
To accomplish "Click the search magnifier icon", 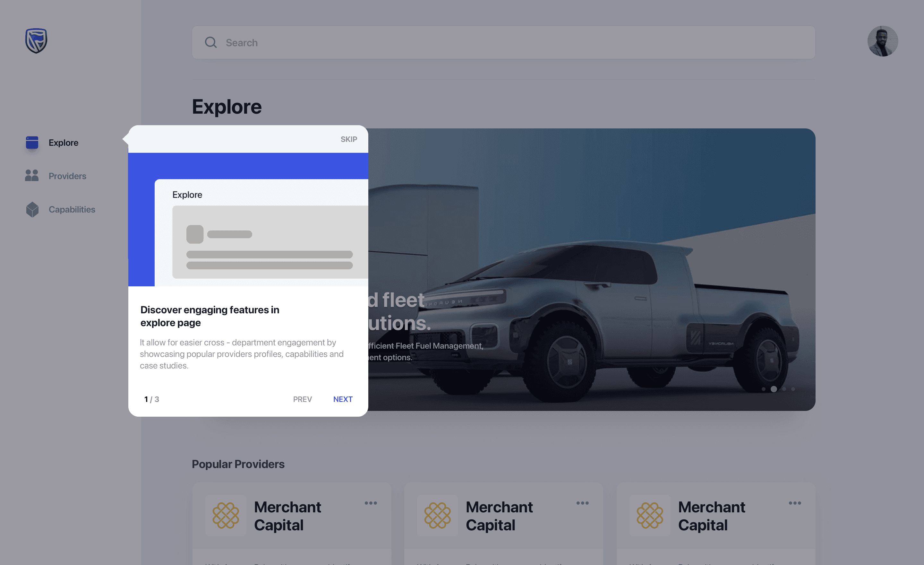I will tap(211, 42).
